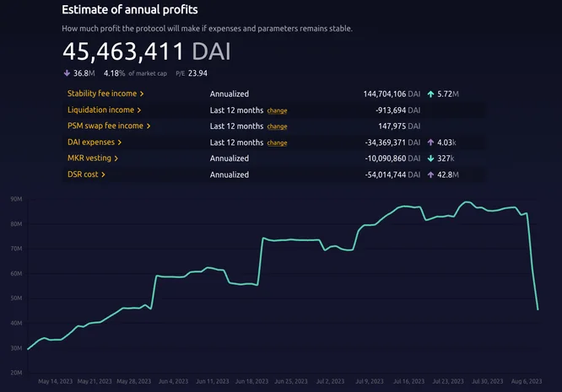Click the -54,014,744 DAI DSR cost value
The height and width of the screenshot is (392, 562).
point(392,175)
